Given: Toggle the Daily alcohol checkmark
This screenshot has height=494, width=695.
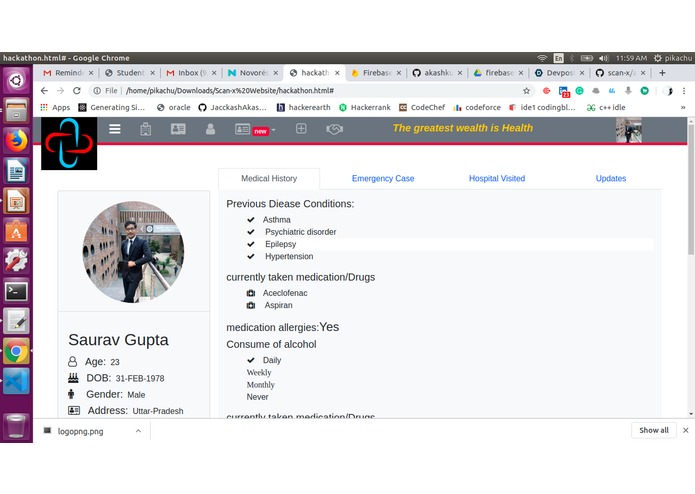Looking at the screenshot, I should [251, 360].
